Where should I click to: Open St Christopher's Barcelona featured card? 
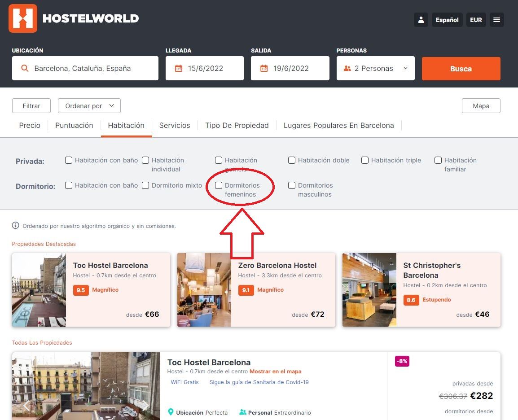pos(421,290)
